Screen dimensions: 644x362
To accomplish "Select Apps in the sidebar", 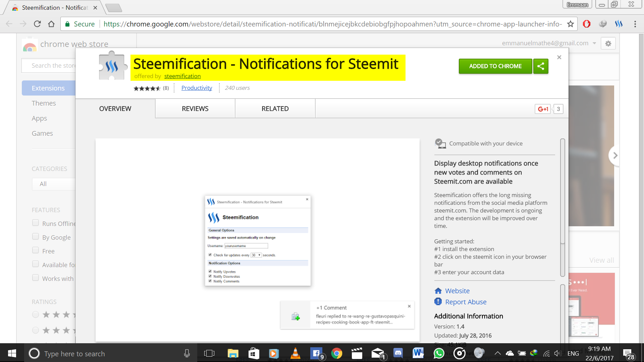I will coord(39,118).
